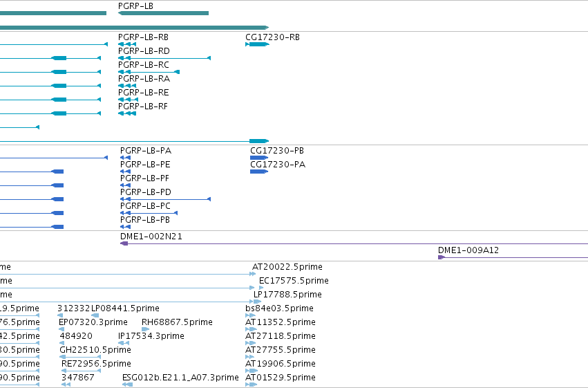Click the LP17788.5prime EST label
The image size is (588, 388).
click(x=287, y=295)
